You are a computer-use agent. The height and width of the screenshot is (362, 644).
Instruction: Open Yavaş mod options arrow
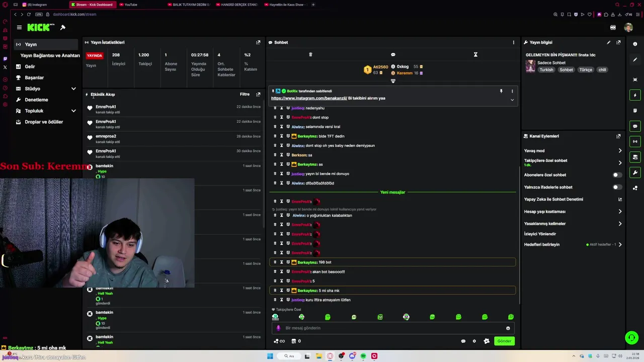pyautogui.click(x=620, y=151)
